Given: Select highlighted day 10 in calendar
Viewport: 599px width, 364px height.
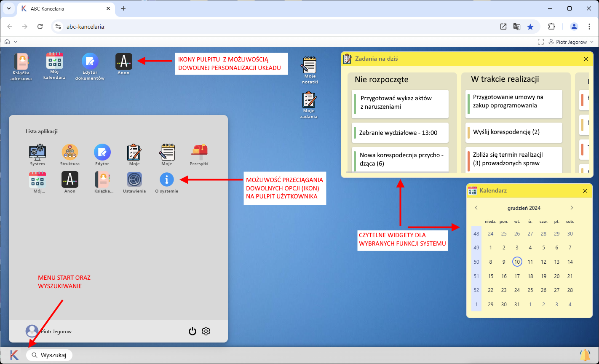Looking at the screenshot, I should [x=517, y=262].
